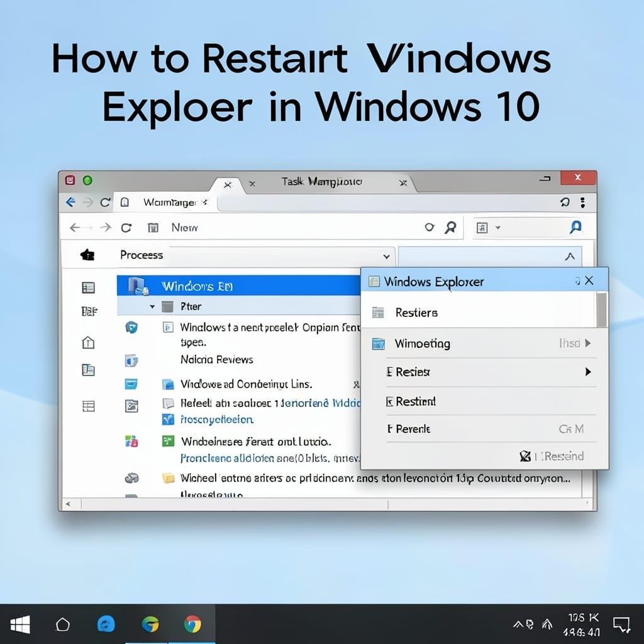The height and width of the screenshot is (644, 644).
Task: Expand the Wimoeting submenu arrow
Action: [x=588, y=343]
